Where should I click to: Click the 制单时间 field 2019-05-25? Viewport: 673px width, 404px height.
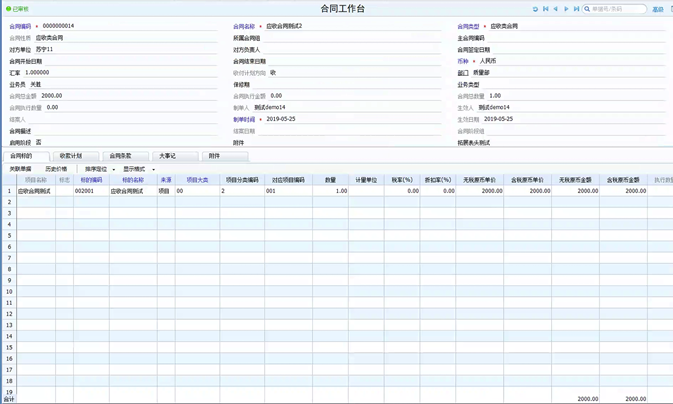[353, 119]
